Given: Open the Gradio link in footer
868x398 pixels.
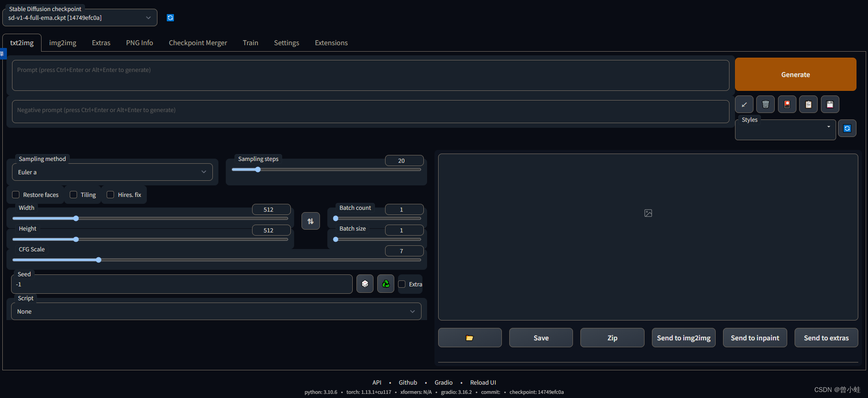Looking at the screenshot, I should point(444,382).
